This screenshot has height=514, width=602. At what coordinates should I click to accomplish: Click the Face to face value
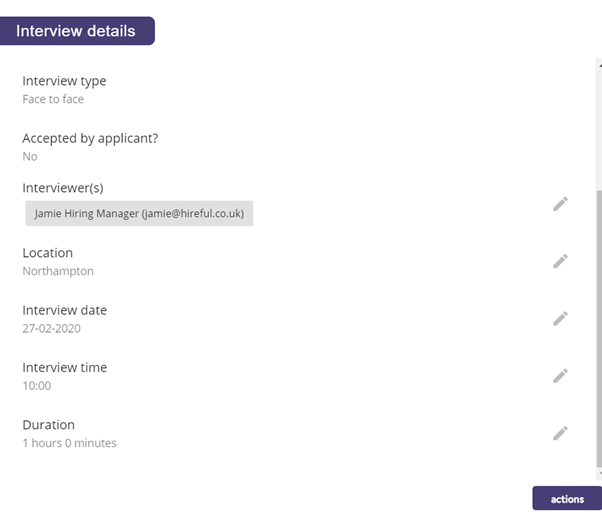53,99
